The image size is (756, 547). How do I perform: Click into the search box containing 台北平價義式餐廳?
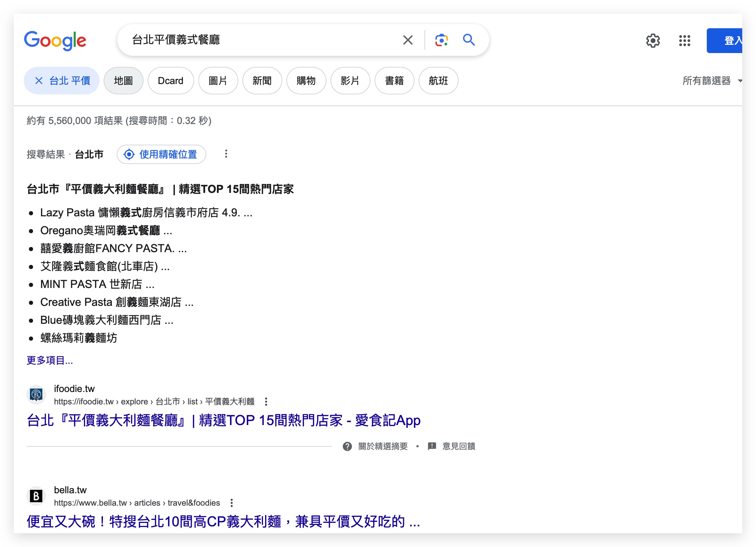click(262, 40)
